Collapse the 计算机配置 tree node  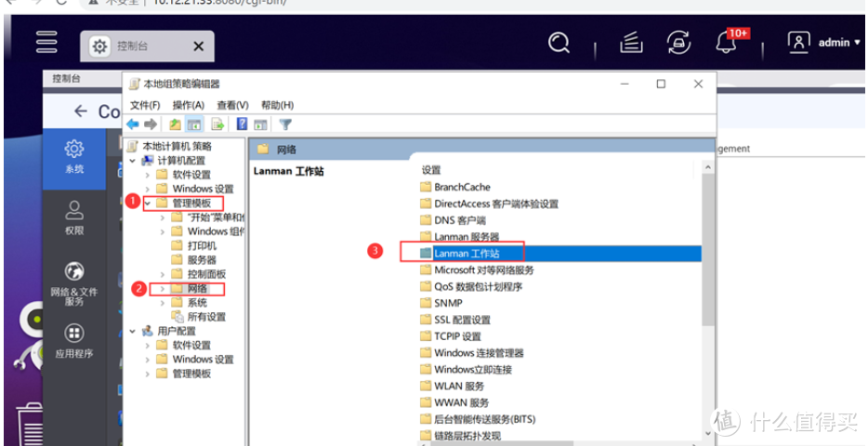(133, 161)
